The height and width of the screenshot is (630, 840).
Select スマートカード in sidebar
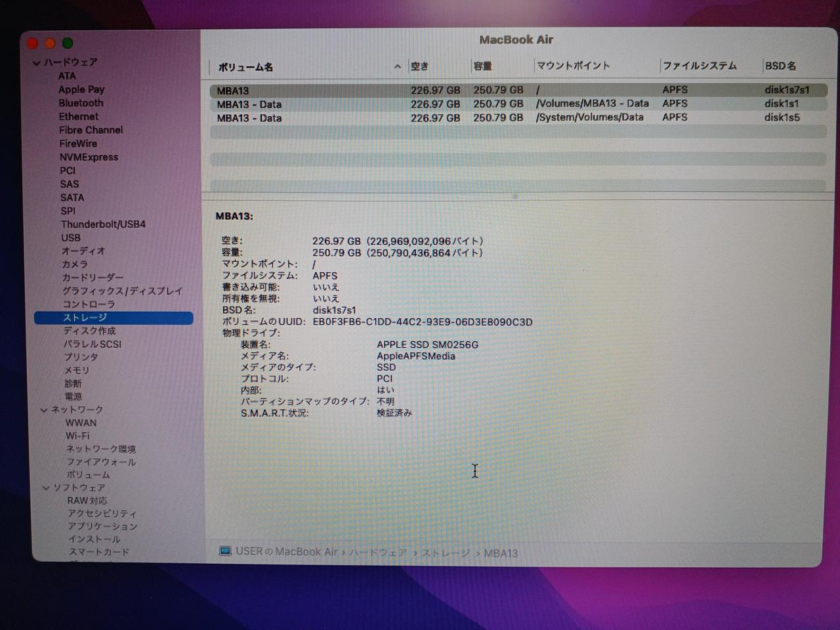(99, 552)
